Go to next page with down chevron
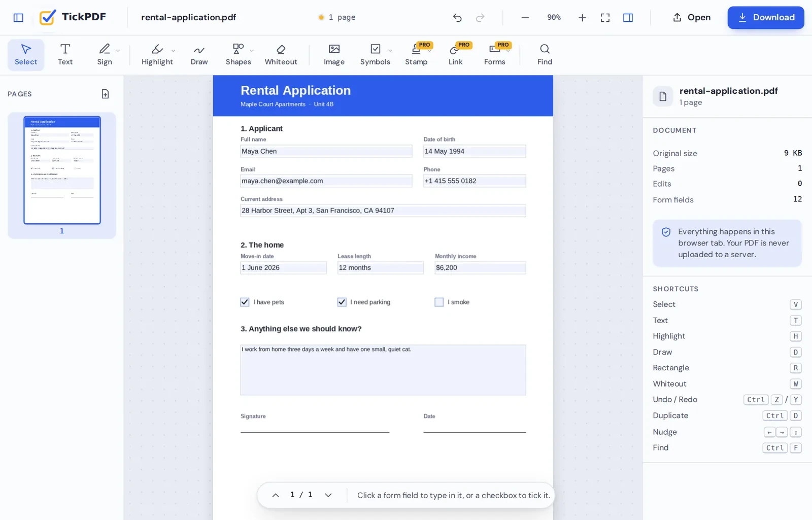Image resolution: width=812 pixels, height=520 pixels. click(x=328, y=495)
